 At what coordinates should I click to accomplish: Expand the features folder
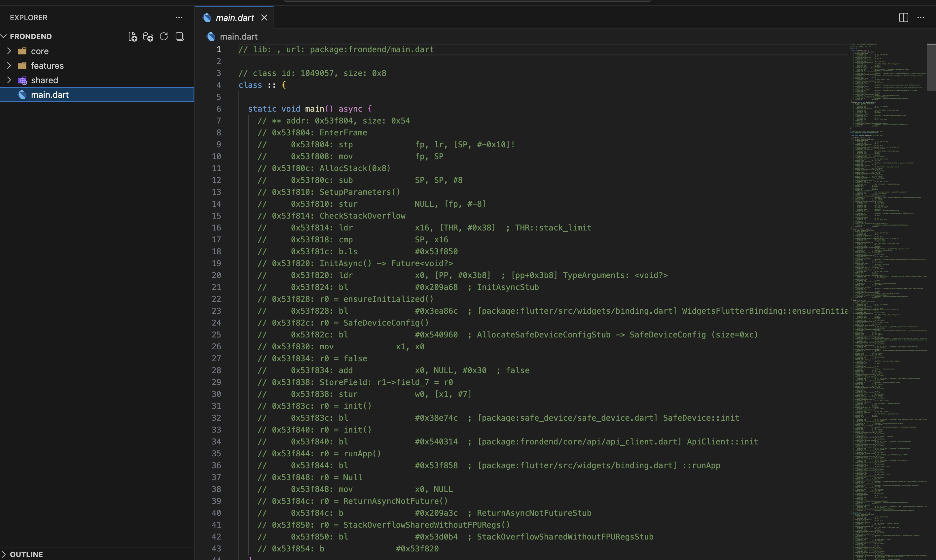(9, 65)
